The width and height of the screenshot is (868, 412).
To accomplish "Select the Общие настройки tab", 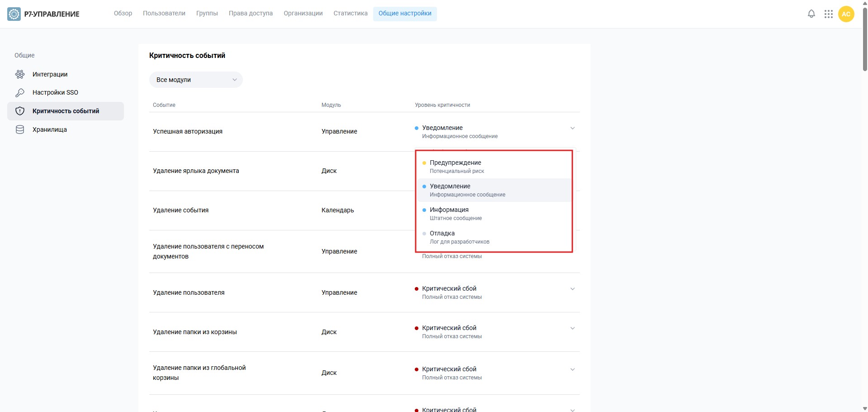I will point(405,14).
